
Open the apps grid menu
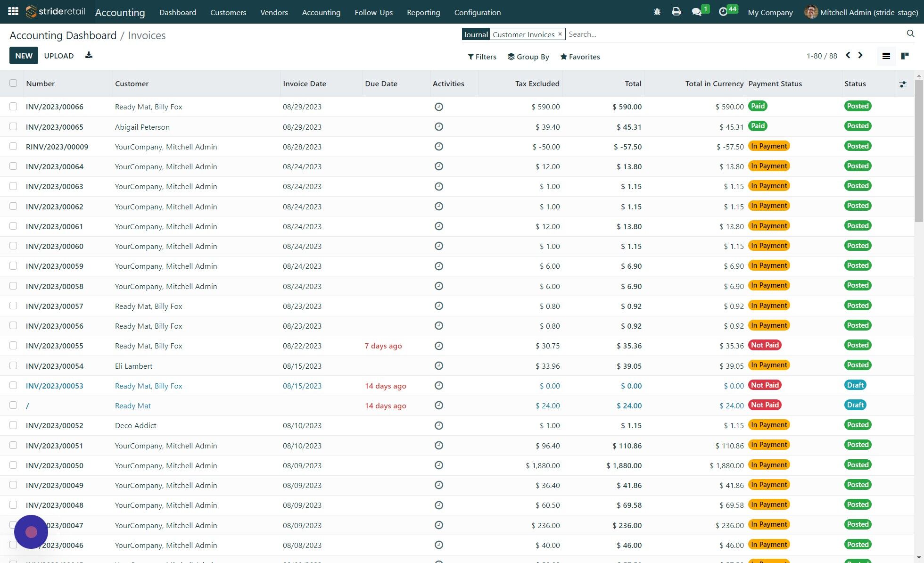point(13,11)
